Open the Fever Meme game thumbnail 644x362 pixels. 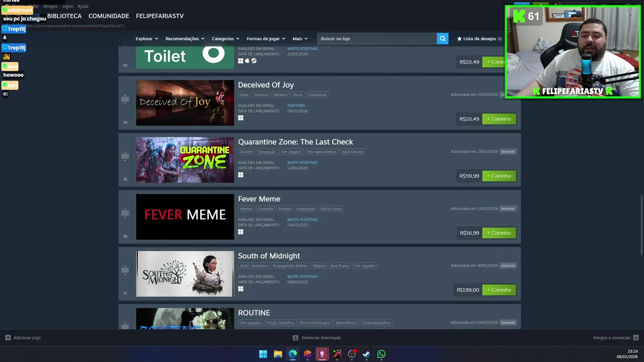pos(185,217)
